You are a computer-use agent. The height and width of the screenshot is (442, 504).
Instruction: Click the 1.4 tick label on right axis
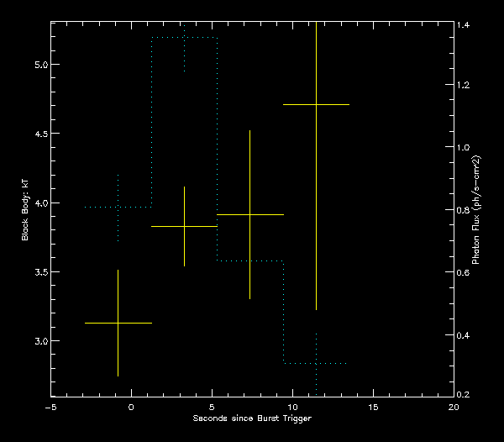tap(464, 26)
